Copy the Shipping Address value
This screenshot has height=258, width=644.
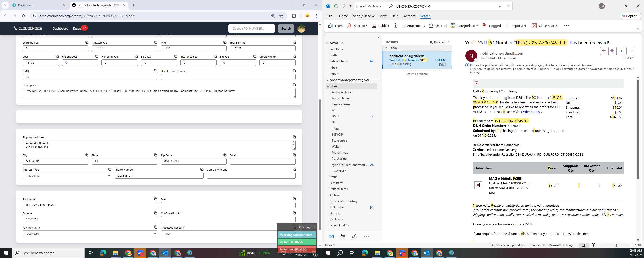click(x=294, y=137)
